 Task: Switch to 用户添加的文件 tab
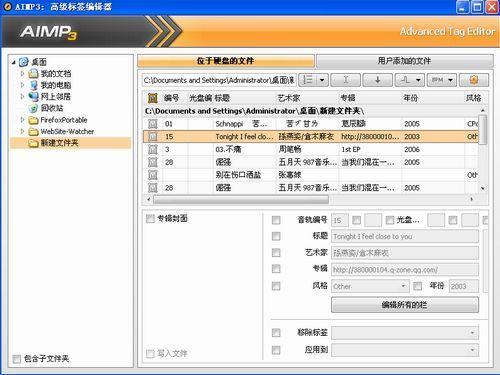click(x=404, y=61)
